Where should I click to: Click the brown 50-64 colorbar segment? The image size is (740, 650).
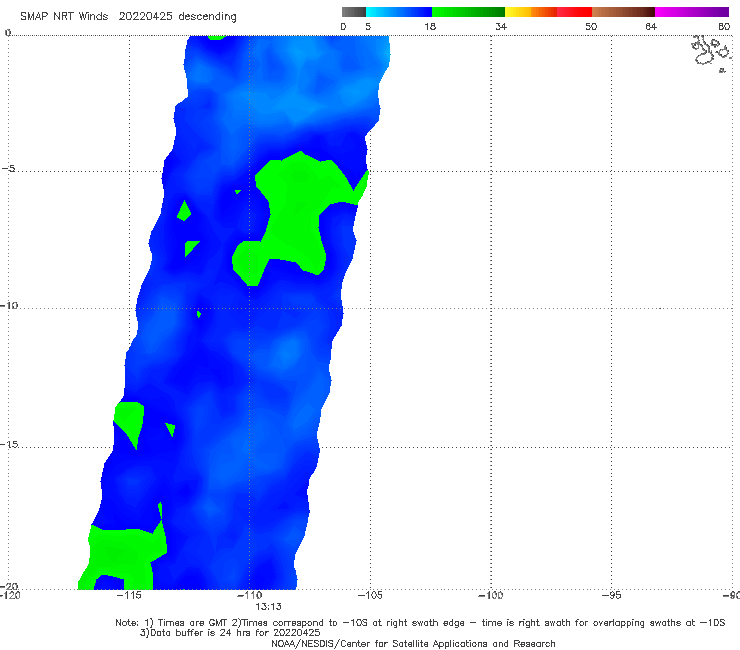click(x=623, y=12)
